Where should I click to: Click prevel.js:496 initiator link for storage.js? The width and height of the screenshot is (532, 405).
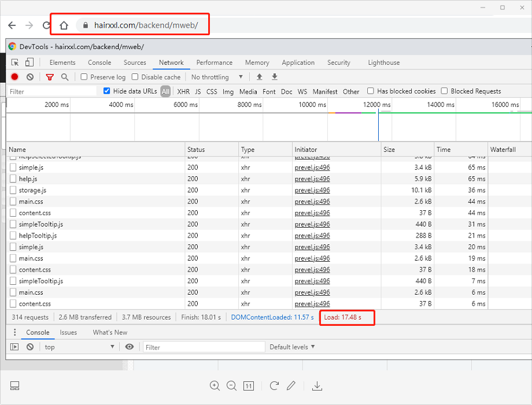(x=312, y=190)
